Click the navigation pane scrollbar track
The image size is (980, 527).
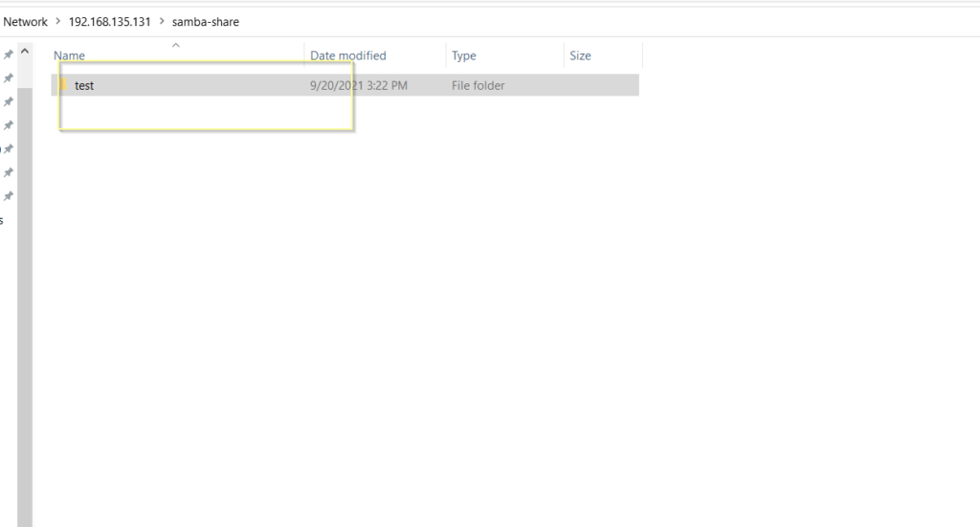pyautogui.click(x=25, y=306)
